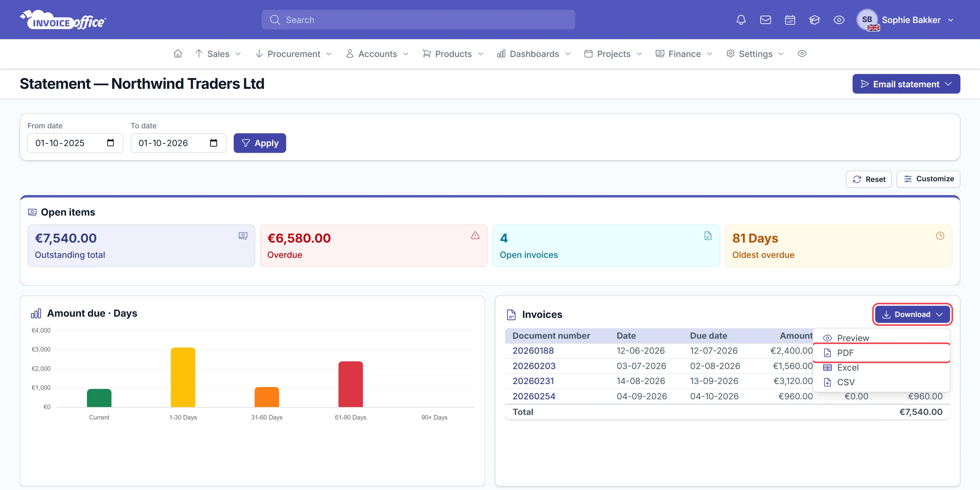This screenshot has width=980, height=490.
Task: Open invoice 20260231 link
Action: 533,381
